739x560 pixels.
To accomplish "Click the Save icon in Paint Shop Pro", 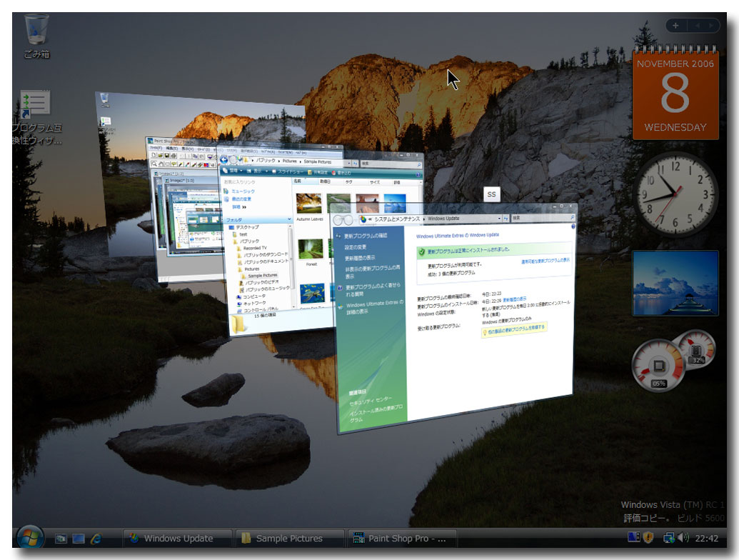I will coord(166,155).
